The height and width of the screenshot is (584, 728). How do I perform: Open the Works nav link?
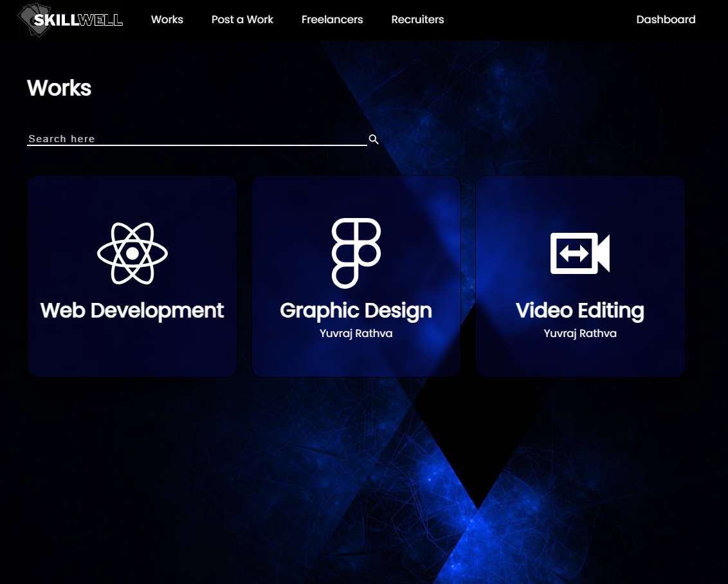pos(167,19)
